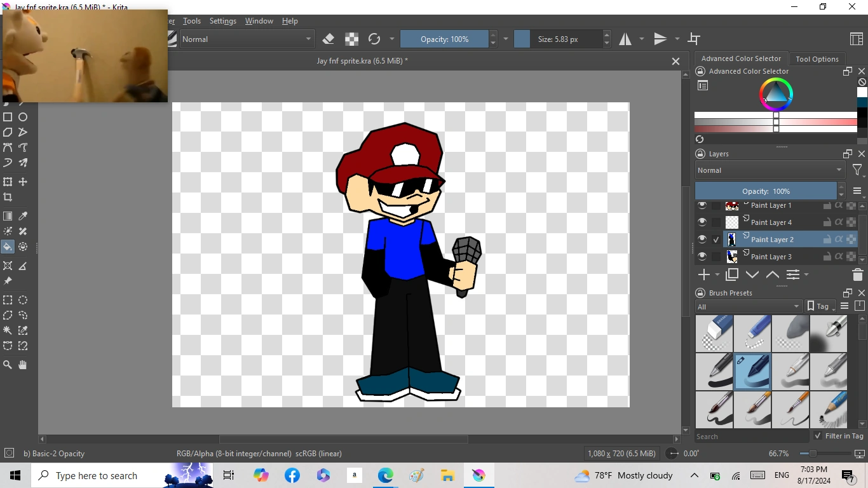Image resolution: width=868 pixels, height=488 pixels.
Task: Hide Paint Layer 3 visibility
Action: [702, 256]
